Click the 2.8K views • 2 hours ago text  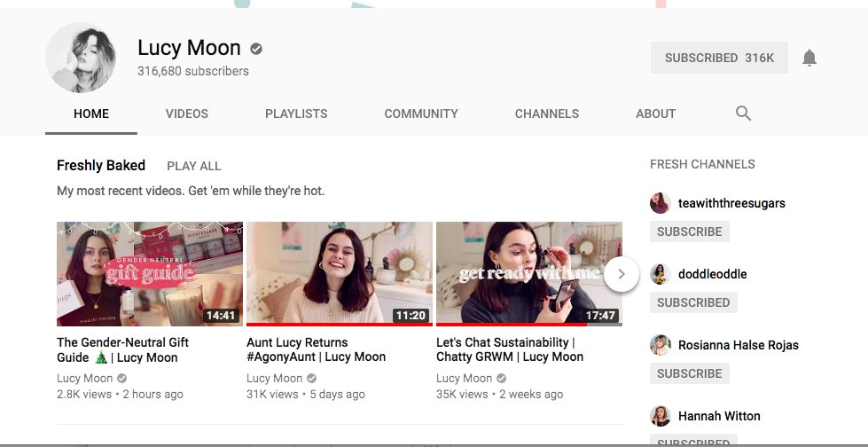[x=120, y=395]
